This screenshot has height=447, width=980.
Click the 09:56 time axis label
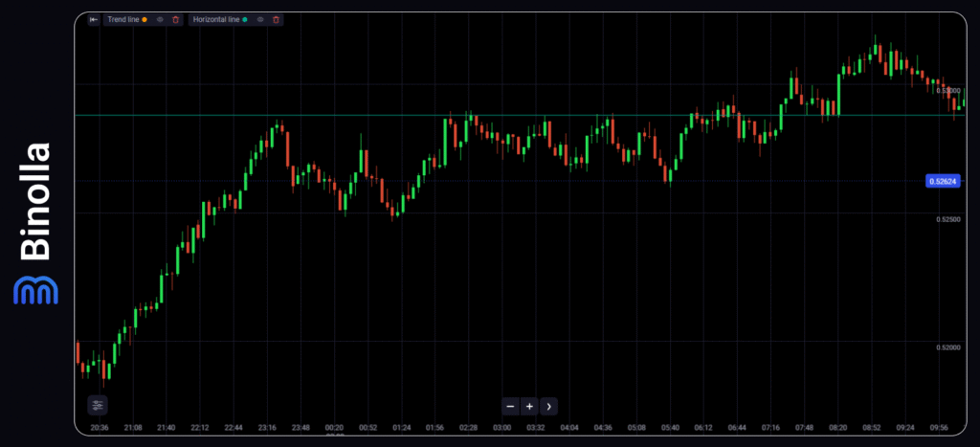(x=938, y=428)
